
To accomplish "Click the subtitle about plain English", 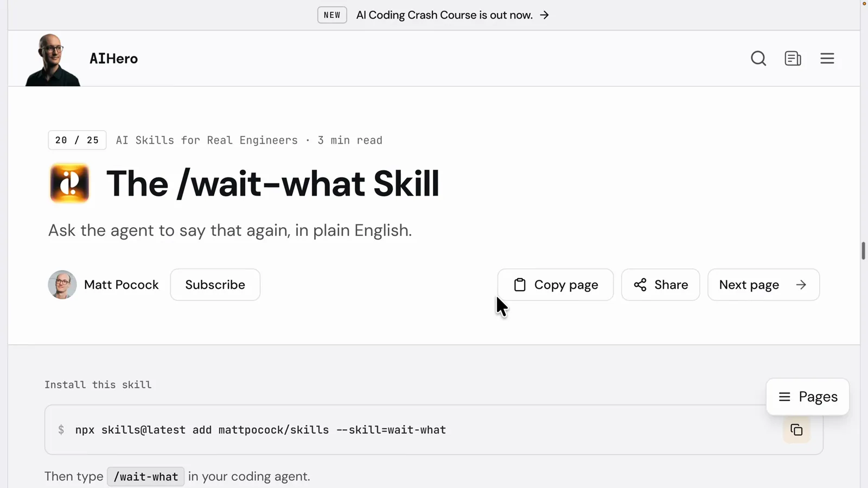I will pos(230,230).
